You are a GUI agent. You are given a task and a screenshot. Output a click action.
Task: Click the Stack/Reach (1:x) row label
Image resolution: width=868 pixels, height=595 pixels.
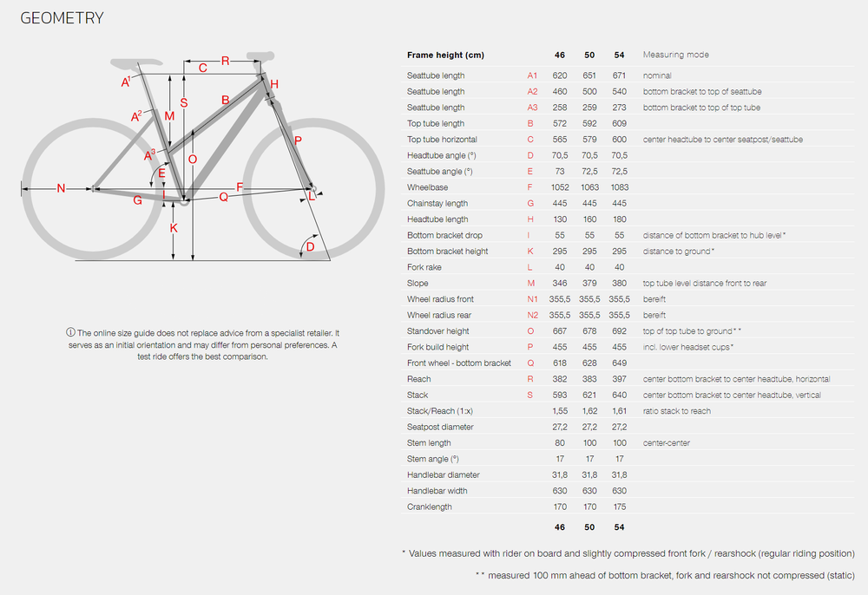(x=441, y=411)
